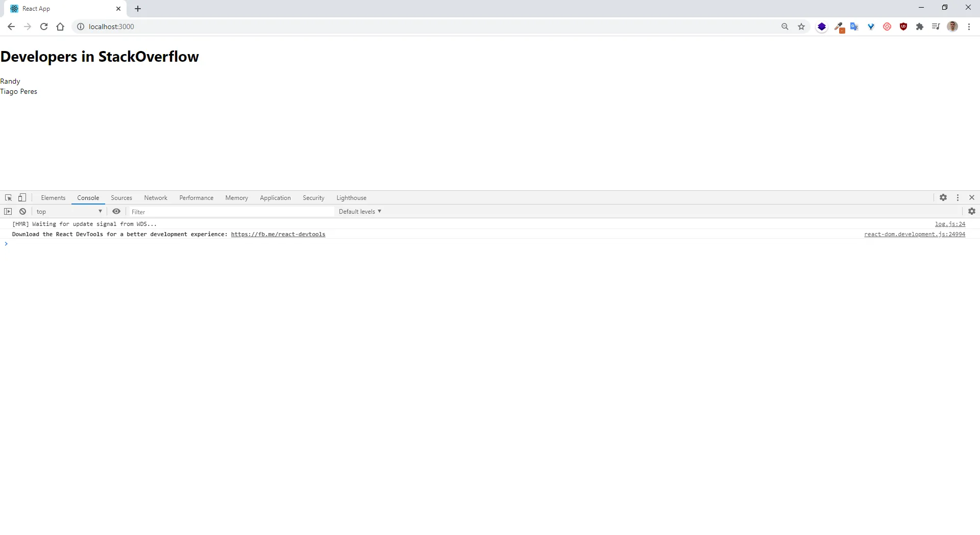The image size is (980, 535).
Task: Open the Extensions puzzle piece menu
Action: [920, 27]
